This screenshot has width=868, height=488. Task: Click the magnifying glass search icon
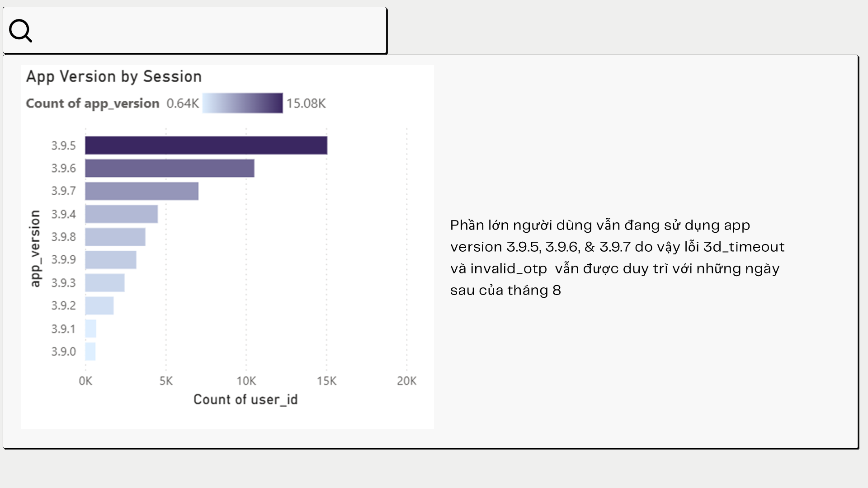point(21,31)
